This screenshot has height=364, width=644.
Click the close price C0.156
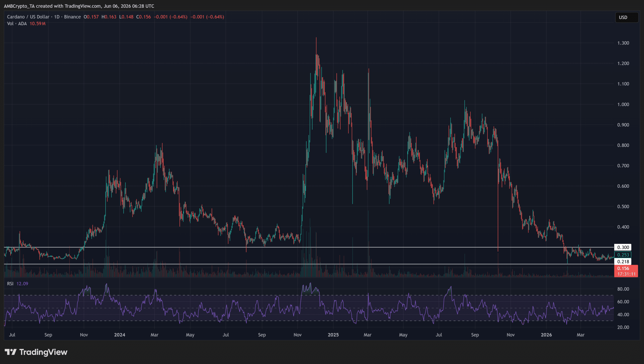(143, 17)
